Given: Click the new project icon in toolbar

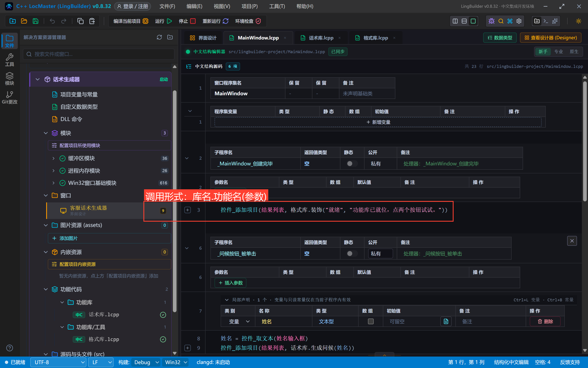Looking at the screenshot, I should pyautogui.click(x=12, y=21).
